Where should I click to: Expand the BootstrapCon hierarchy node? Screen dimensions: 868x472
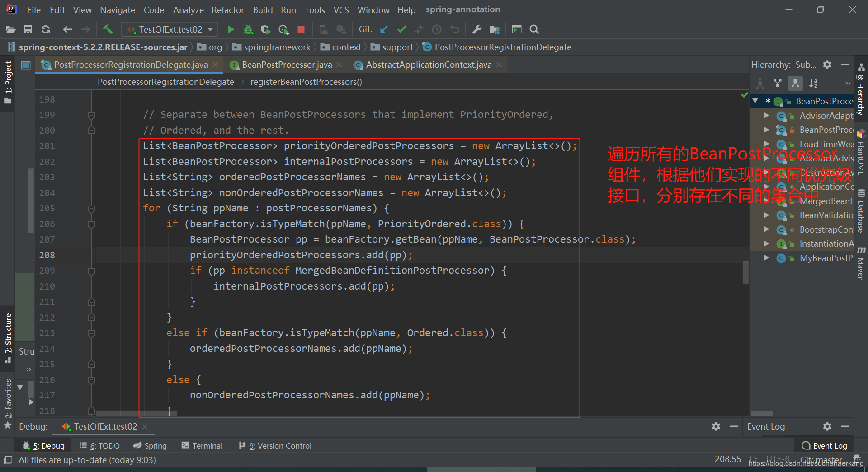point(767,229)
